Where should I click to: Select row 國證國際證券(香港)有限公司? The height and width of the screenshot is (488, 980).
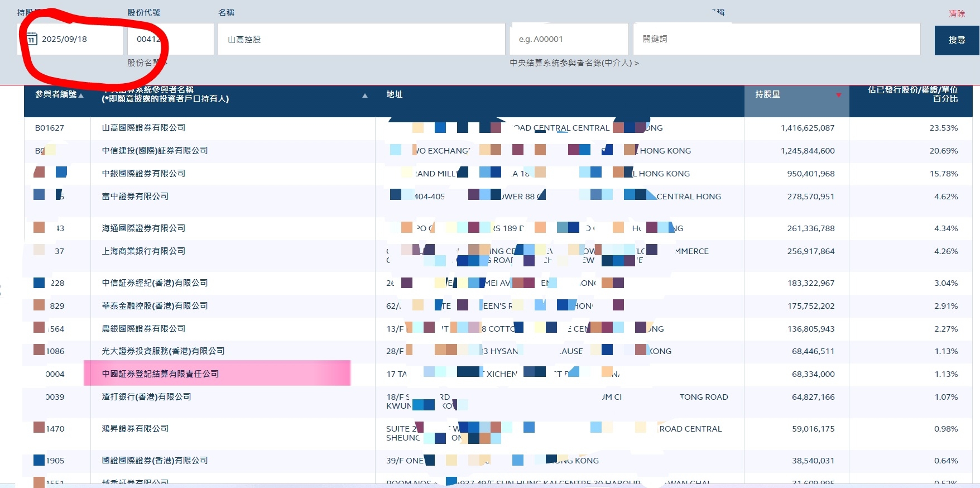click(x=155, y=461)
